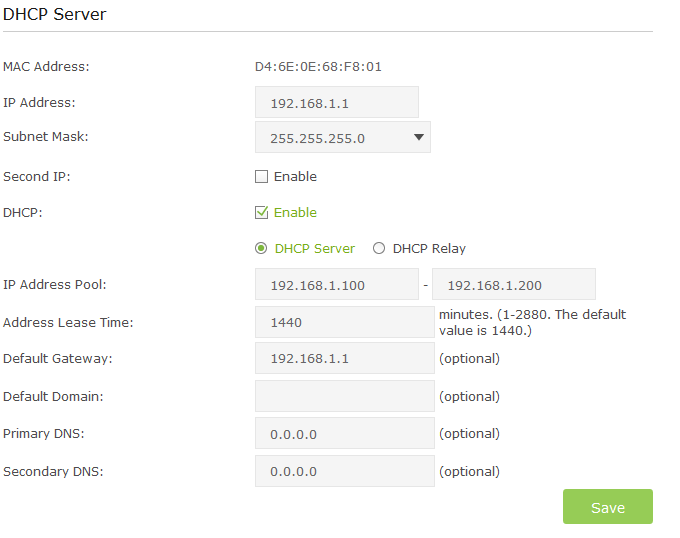Focus the Secondary DNS input field

[344, 471]
